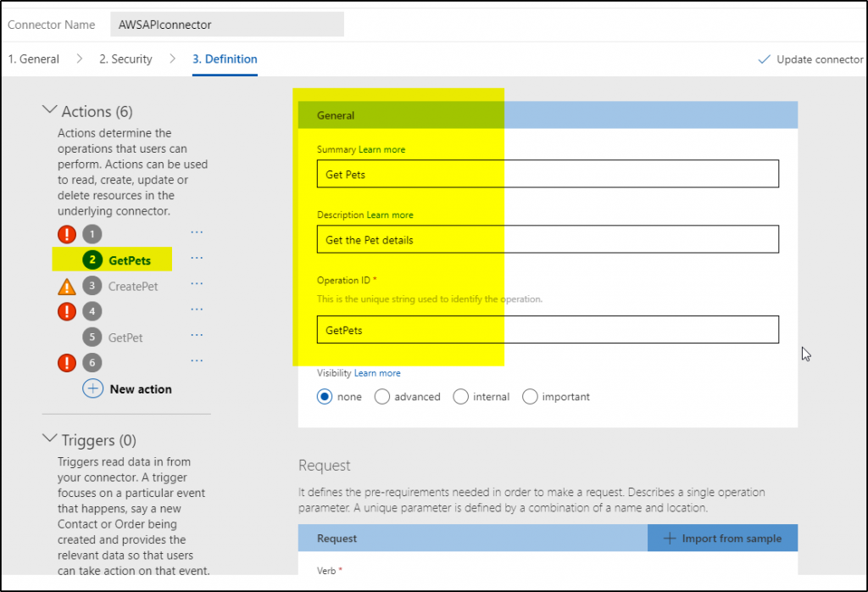Click the Request panel header bar label
The width and height of the screenshot is (868, 592).
coord(337,539)
